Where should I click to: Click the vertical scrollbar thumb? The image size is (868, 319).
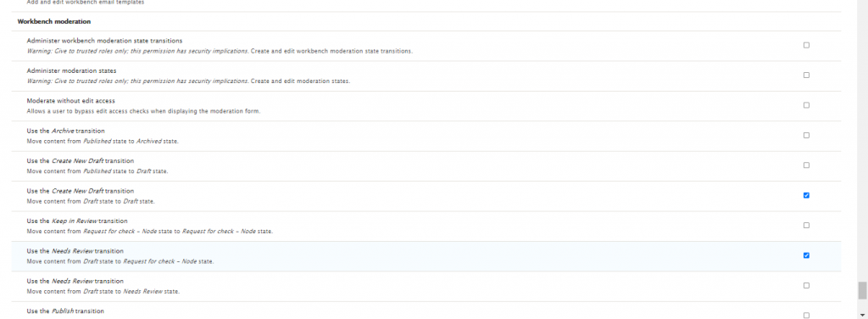(x=862, y=290)
